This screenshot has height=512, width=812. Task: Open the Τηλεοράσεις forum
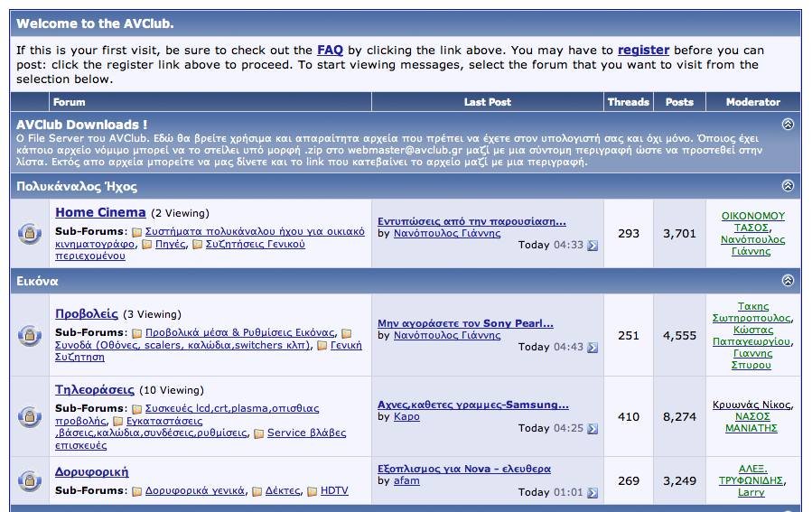pyautogui.click(x=95, y=389)
